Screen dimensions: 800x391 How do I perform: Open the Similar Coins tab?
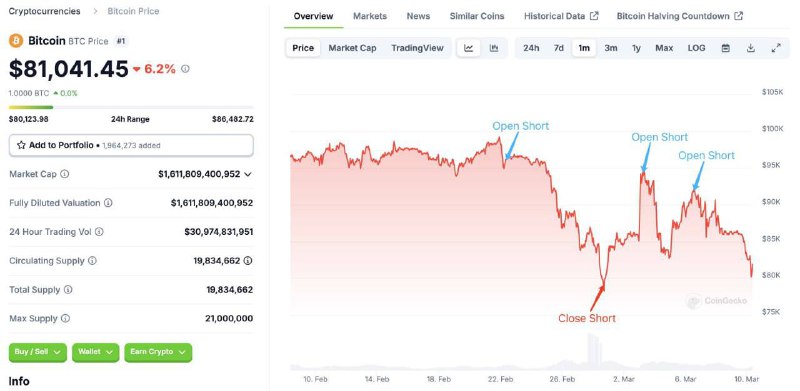477,16
